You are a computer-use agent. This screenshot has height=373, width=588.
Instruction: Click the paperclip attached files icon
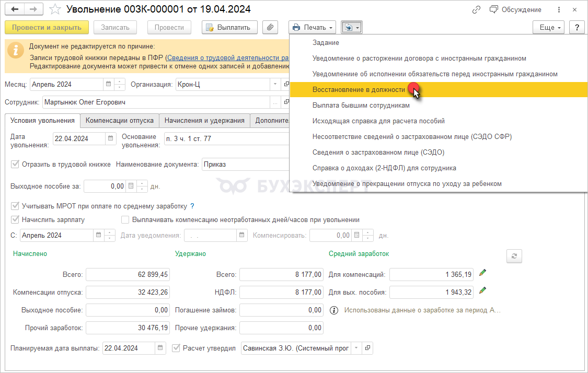pyautogui.click(x=270, y=27)
